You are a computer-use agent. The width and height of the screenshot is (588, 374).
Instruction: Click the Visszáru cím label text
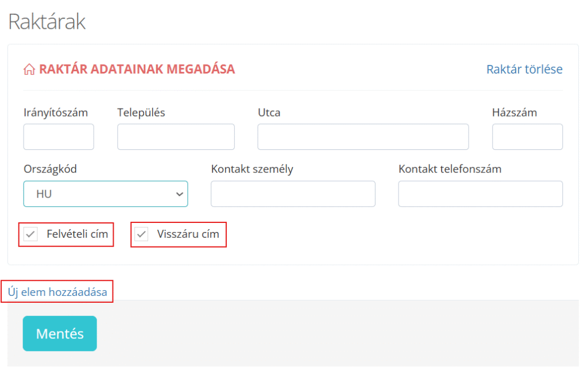click(188, 234)
